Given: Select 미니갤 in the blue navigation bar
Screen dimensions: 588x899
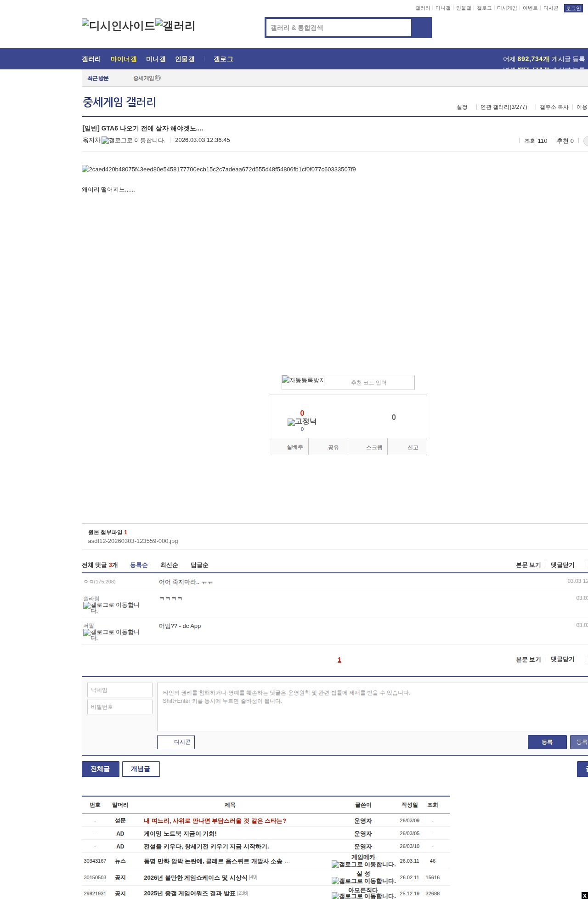Looking at the screenshot, I should [156, 59].
